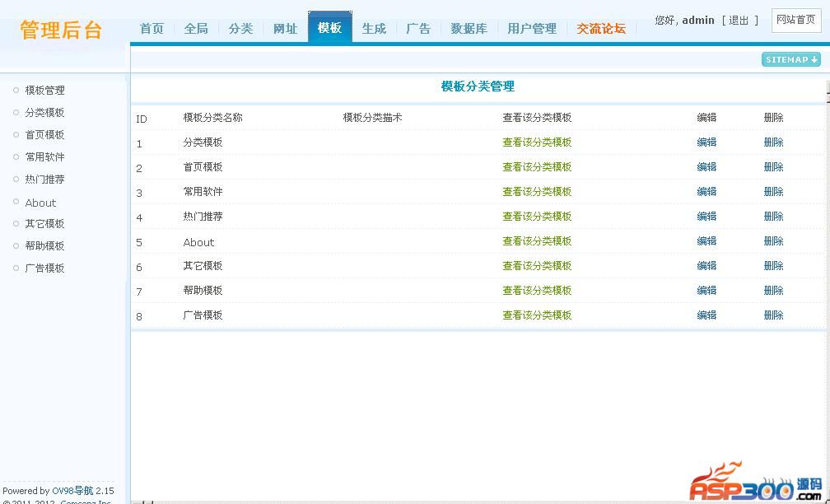Open About in the left sidebar
830x504 pixels.
40,203
